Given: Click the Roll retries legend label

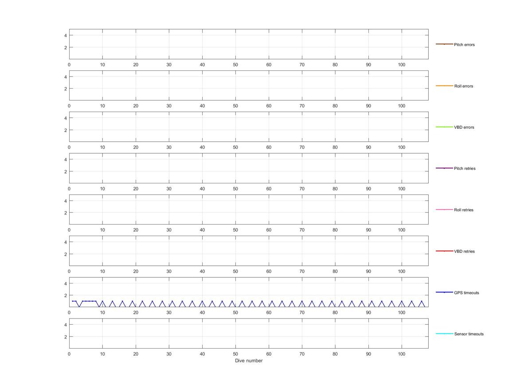Looking at the screenshot, I should [x=464, y=210].
